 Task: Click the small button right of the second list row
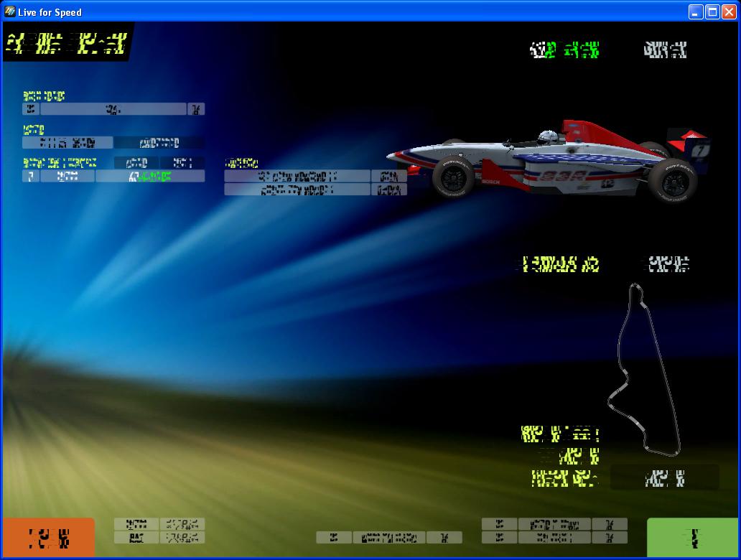click(x=389, y=190)
